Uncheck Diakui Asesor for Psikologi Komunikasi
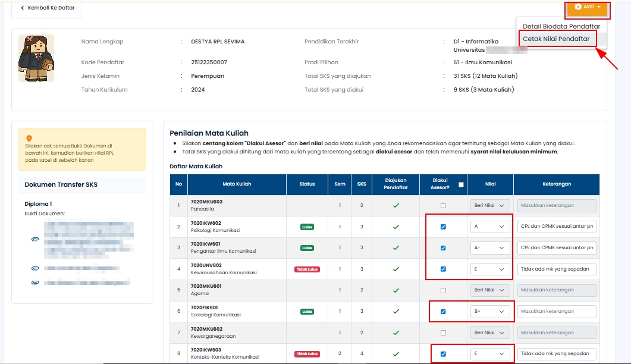The width and height of the screenshot is (631, 364). click(443, 227)
